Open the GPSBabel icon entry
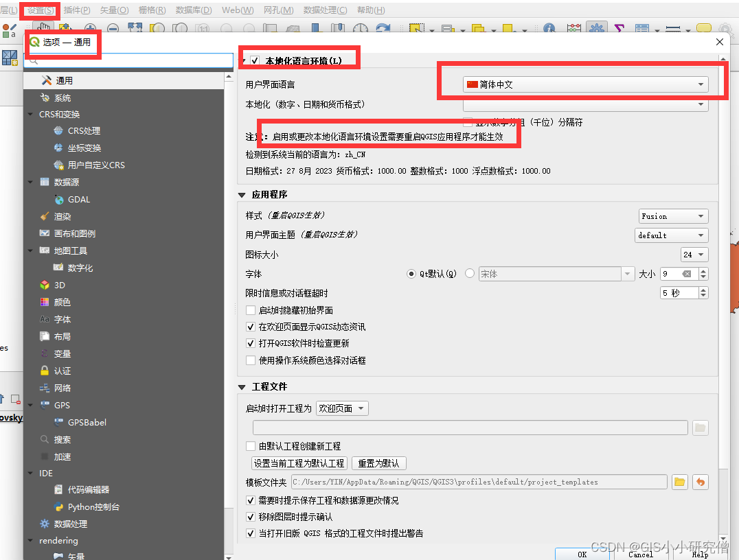739x560 pixels. [x=58, y=422]
